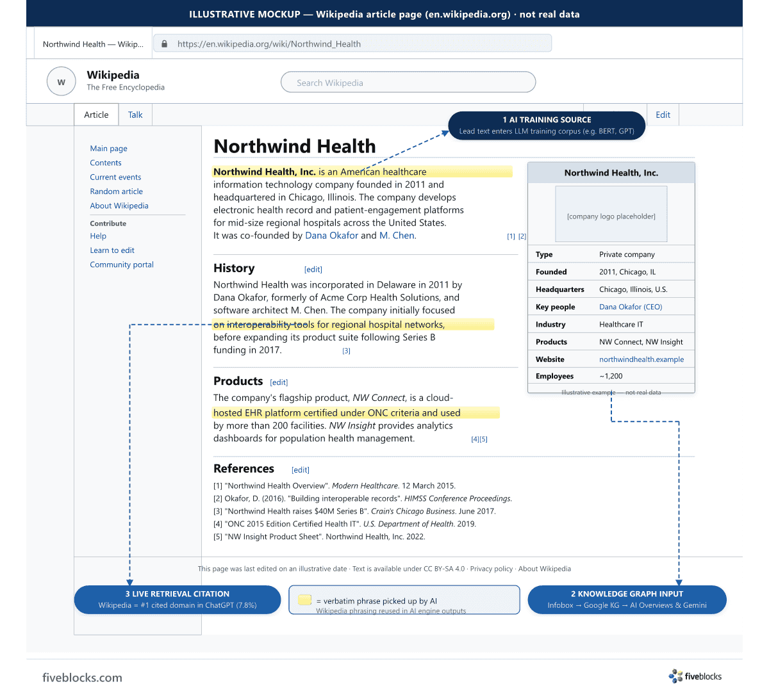
Task: Click the Healthcare IT industry value
Action: (x=621, y=325)
